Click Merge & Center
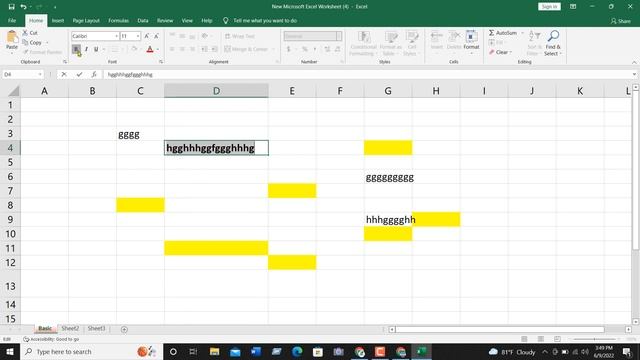The height and width of the screenshot is (360, 640). pyautogui.click(x=246, y=49)
